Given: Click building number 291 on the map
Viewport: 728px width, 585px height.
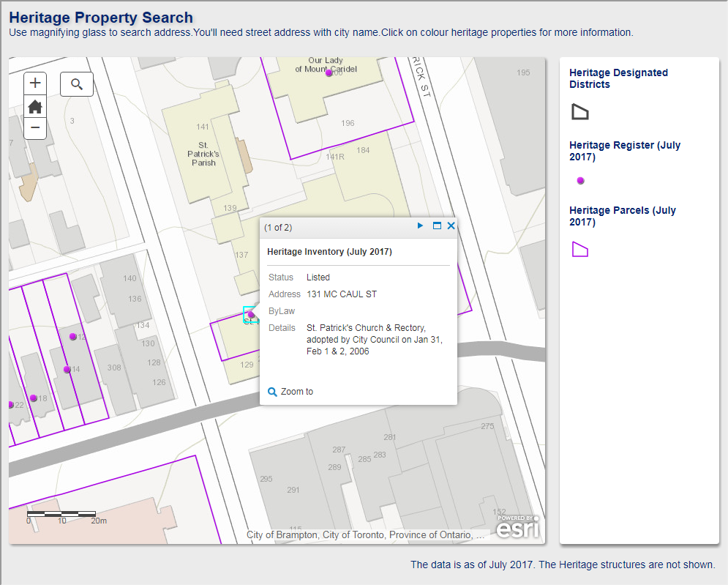Looking at the screenshot, I should click(293, 490).
